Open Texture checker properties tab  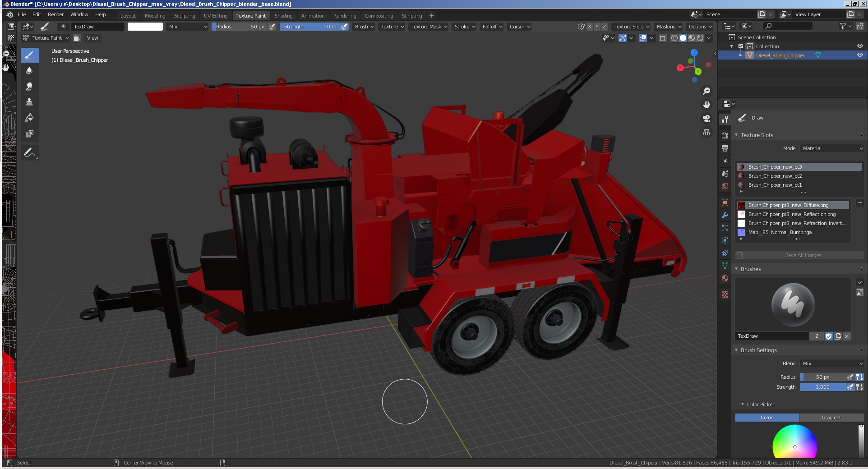(x=725, y=294)
